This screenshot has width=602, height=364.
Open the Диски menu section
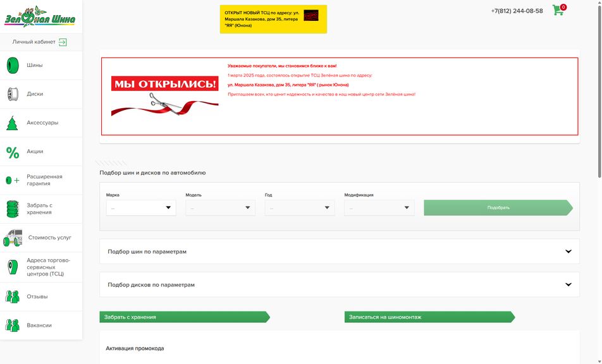[x=41, y=94]
